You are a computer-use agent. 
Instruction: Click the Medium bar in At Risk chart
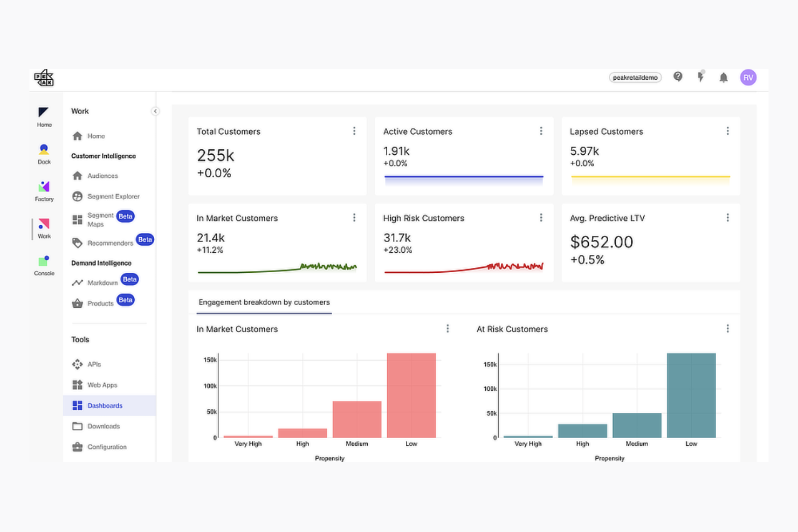point(637,425)
